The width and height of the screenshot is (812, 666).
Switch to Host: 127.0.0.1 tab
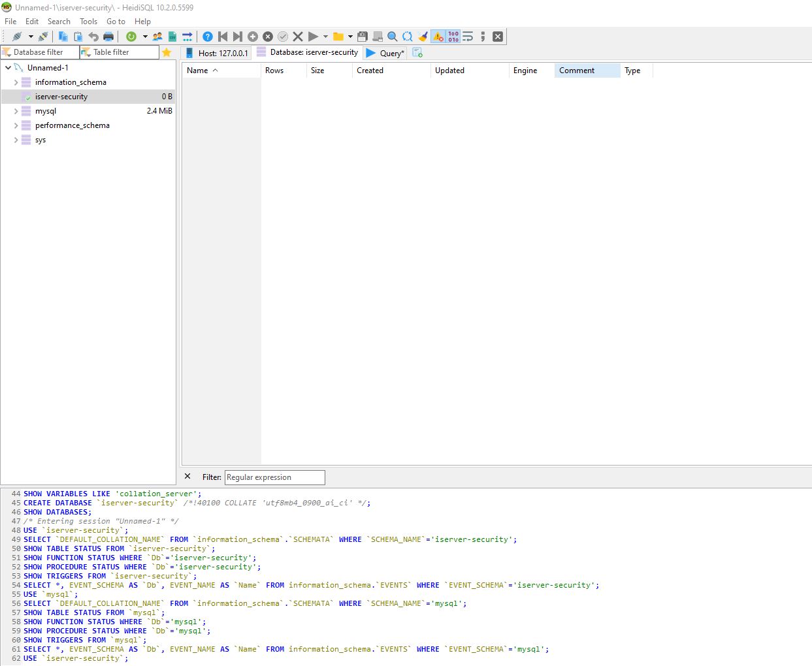tap(216, 53)
